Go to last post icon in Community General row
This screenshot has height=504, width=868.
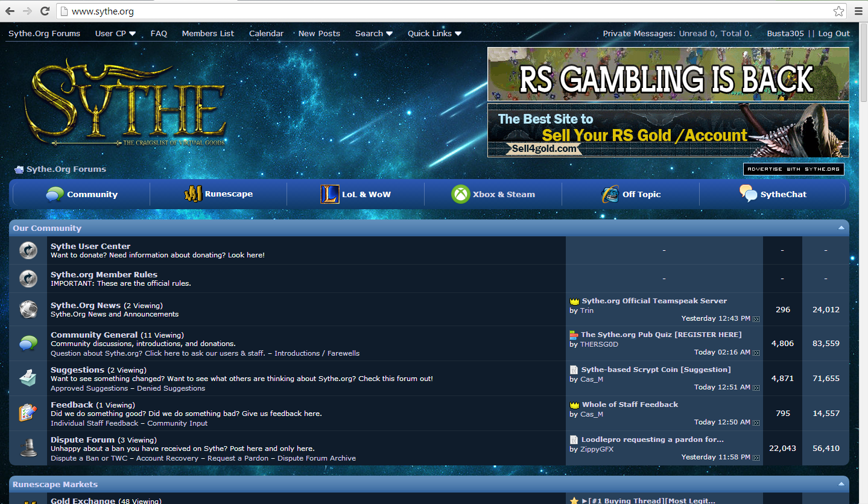(x=756, y=352)
